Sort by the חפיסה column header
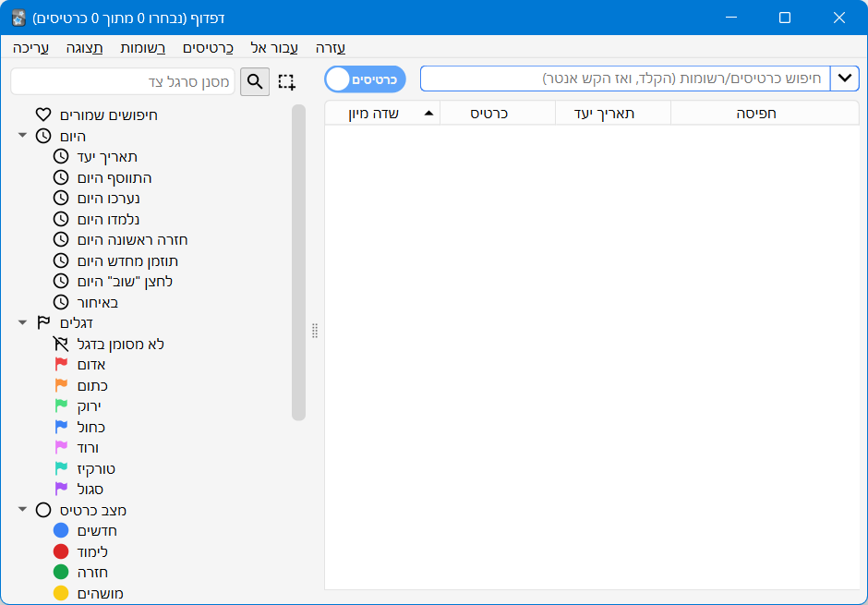This screenshot has height=605, width=868. [765, 113]
